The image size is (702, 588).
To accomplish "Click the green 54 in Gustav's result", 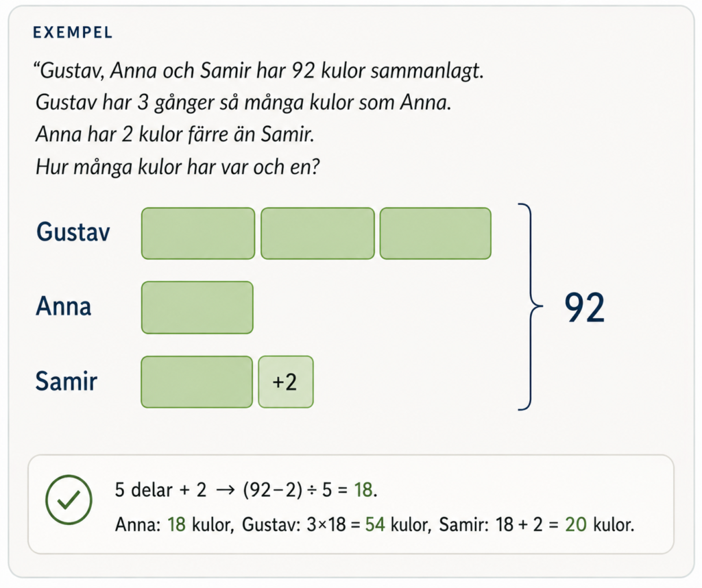I will [x=375, y=524].
